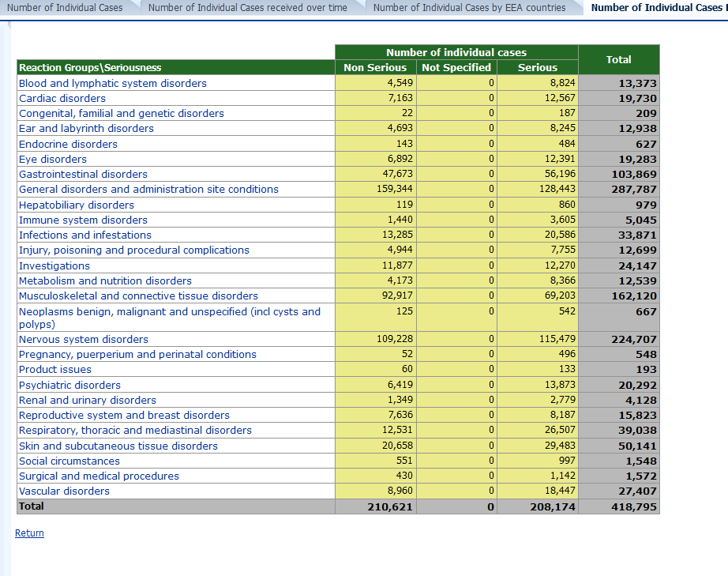Open Gastrointestinal disorders reaction group
This screenshot has width=728, height=576.
83,174
